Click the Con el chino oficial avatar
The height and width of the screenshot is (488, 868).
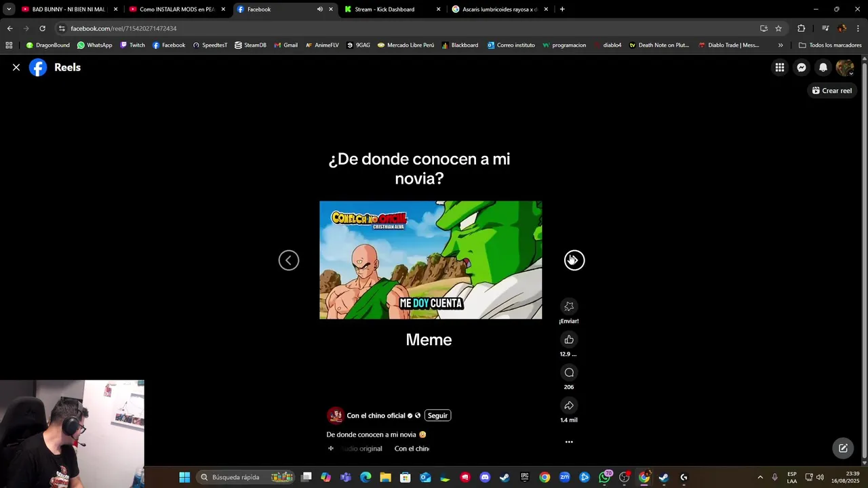[335, 415]
